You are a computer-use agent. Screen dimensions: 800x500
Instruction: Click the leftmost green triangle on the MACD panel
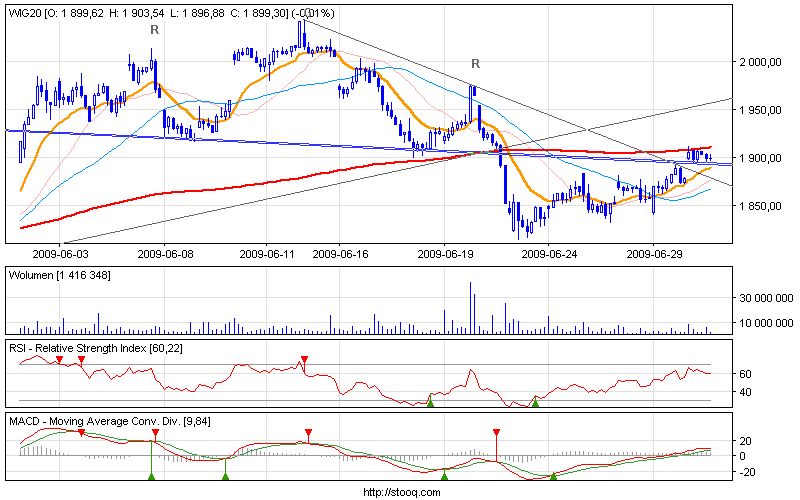click(151, 476)
